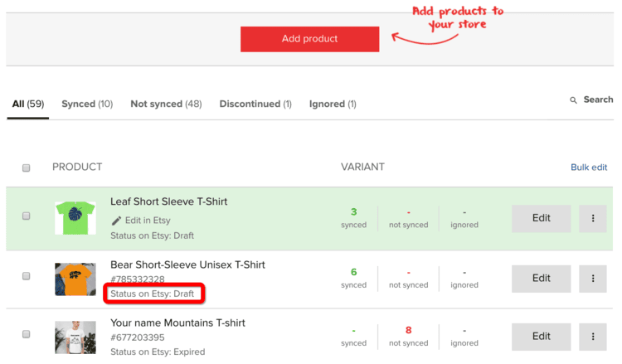Open the Not synced (48) tab
This screenshot has width=622, height=364.
click(166, 104)
